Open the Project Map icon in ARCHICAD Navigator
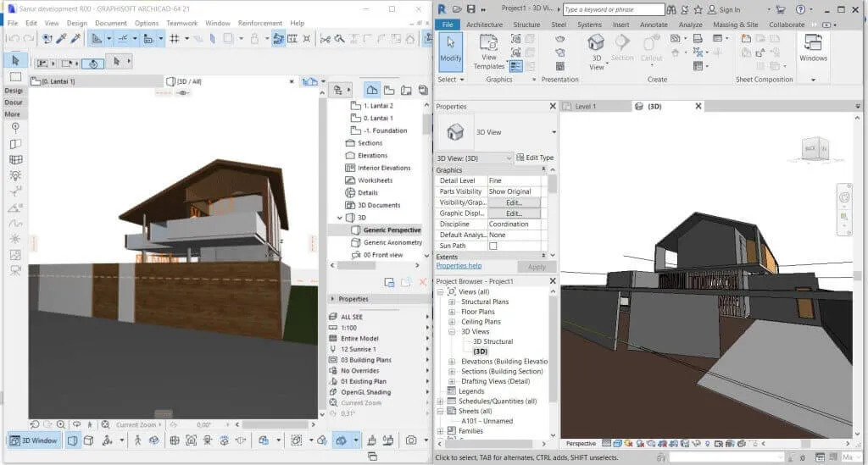 click(x=372, y=90)
